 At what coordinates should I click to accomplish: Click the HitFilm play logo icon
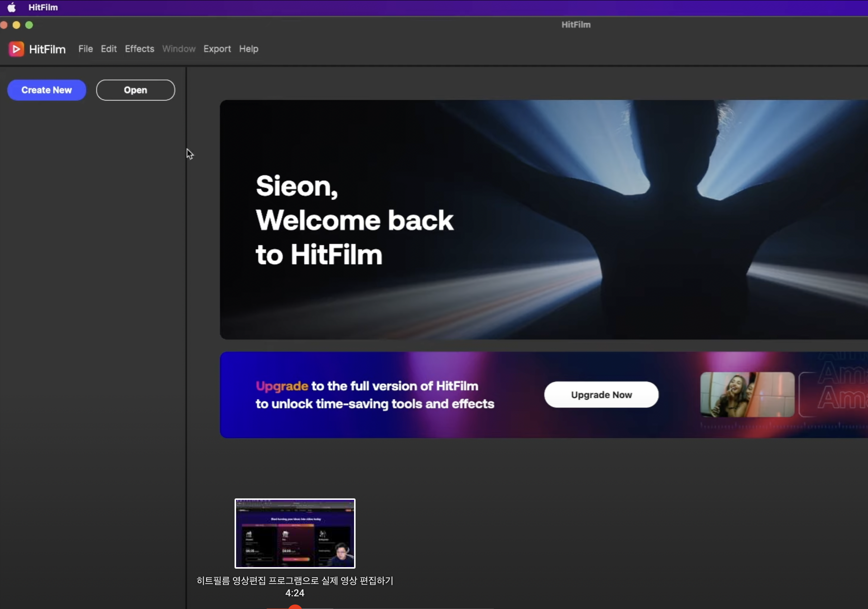click(16, 49)
